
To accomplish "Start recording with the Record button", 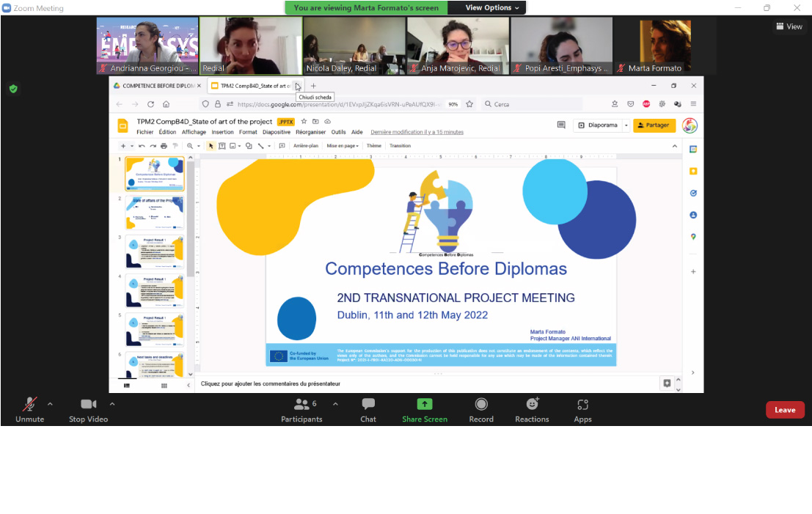I will coord(481,410).
